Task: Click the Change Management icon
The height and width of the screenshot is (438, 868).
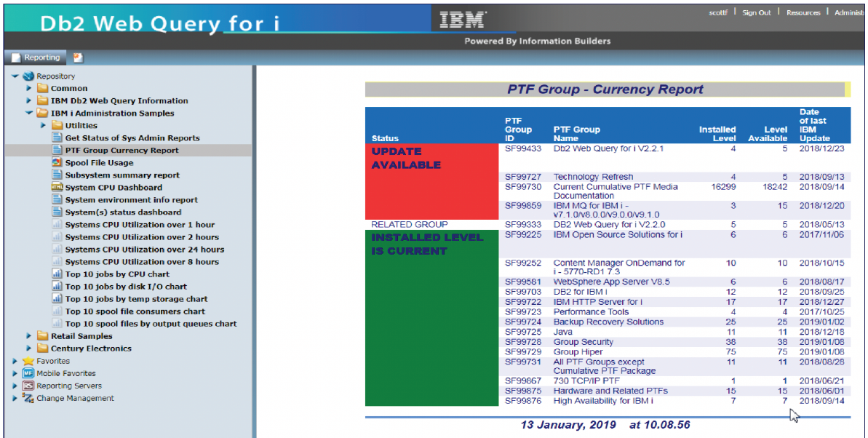Action: [28, 398]
